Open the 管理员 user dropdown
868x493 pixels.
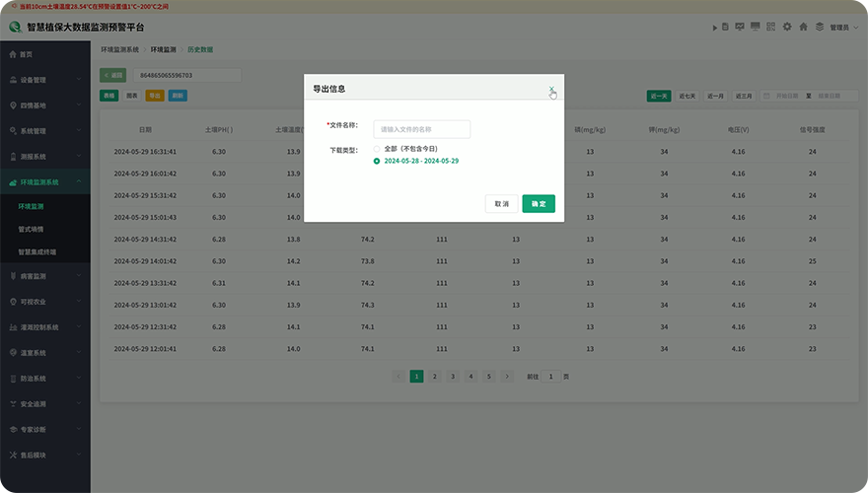click(842, 28)
